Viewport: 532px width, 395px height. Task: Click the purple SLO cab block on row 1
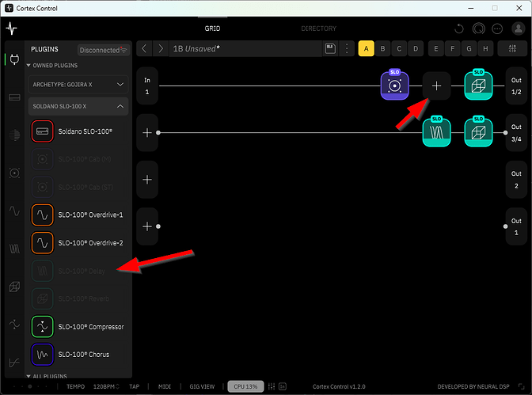394,85
